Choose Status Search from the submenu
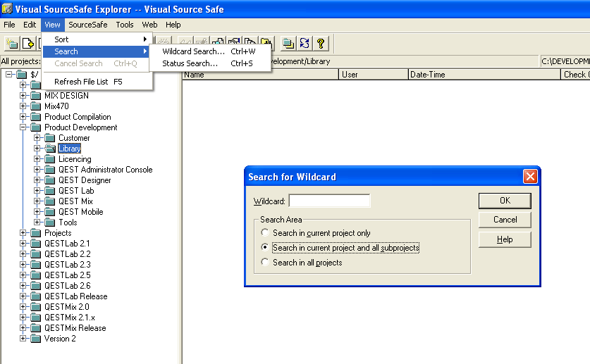This screenshot has width=590, height=364. [190, 63]
